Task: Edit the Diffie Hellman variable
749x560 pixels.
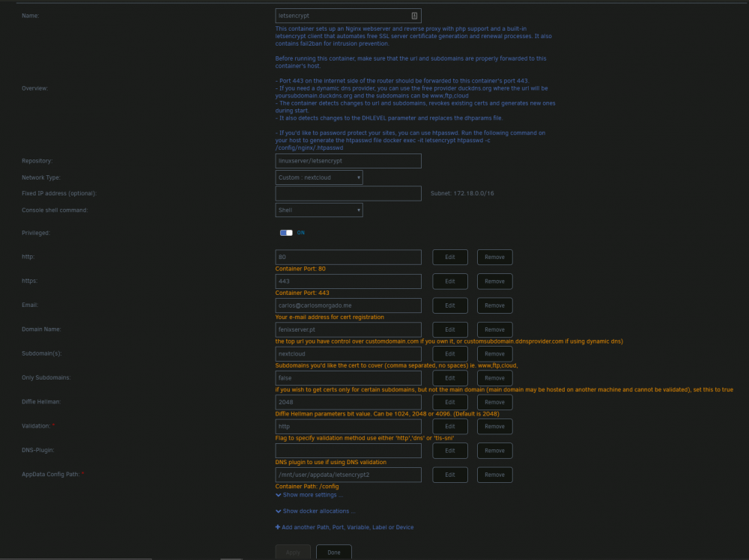Action: (450, 403)
